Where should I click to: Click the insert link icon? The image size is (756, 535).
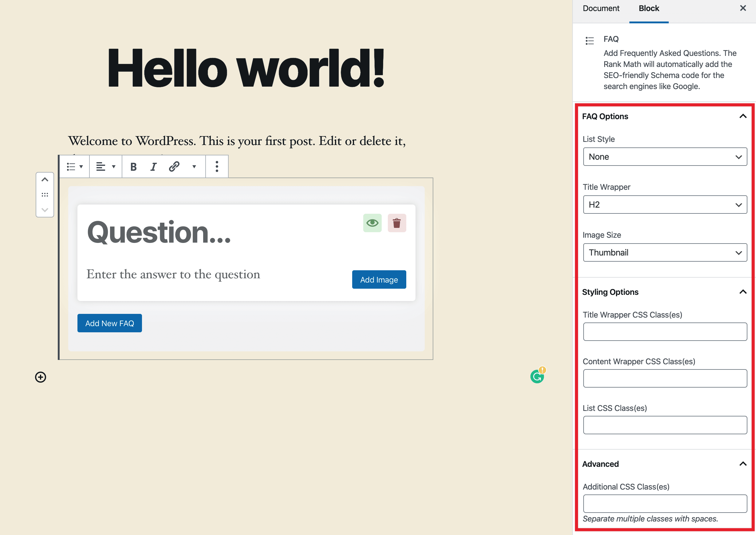pyautogui.click(x=174, y=167)
